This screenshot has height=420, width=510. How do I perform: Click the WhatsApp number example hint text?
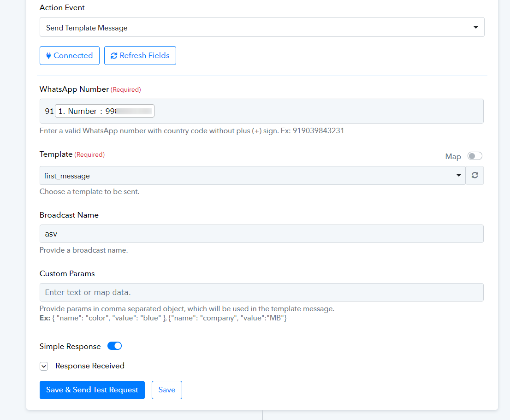tap(191, 130)
